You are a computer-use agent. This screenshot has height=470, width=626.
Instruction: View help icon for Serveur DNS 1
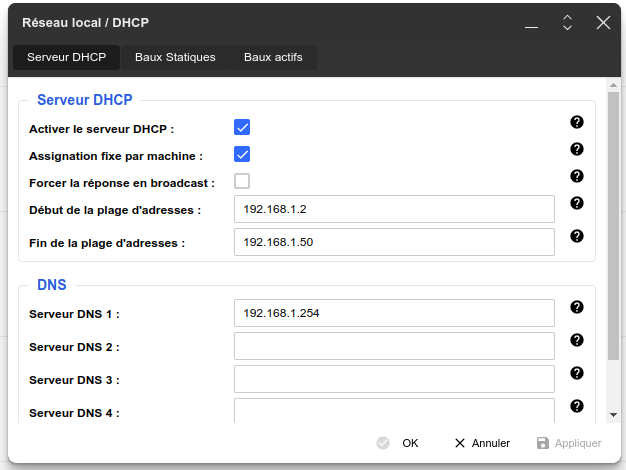click(x=576, y=307)
